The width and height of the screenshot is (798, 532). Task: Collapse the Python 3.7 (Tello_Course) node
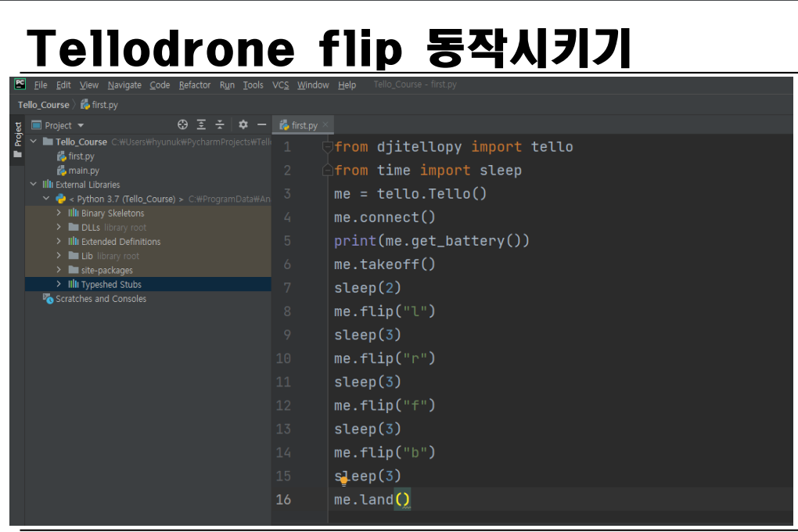tap(46, 199)
